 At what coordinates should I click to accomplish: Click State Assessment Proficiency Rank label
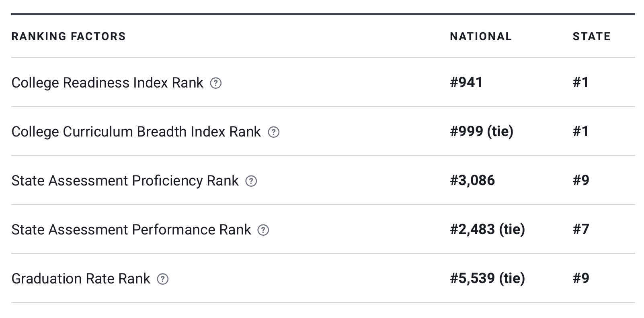tap(125, 181)
